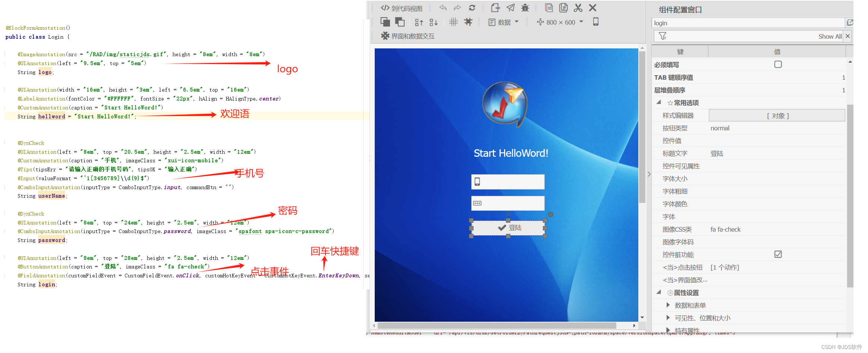Open the 800 × 600 canvas size dropdown
868x353 pixels.
pyautogui.click(x=560, y=22)
